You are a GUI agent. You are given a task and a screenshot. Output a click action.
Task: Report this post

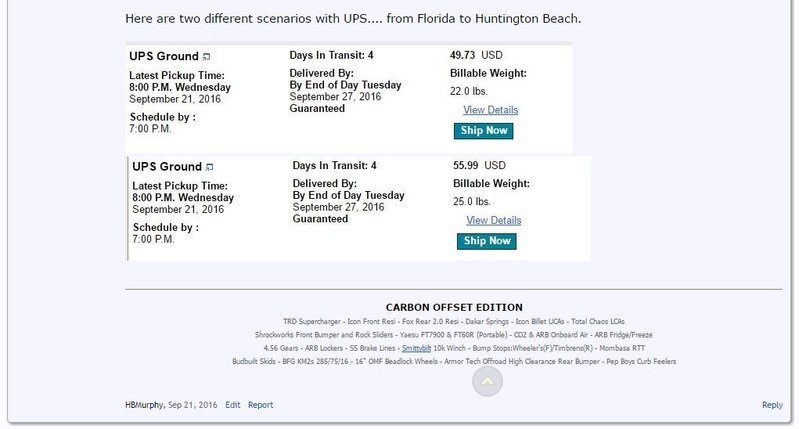(260, 405)
